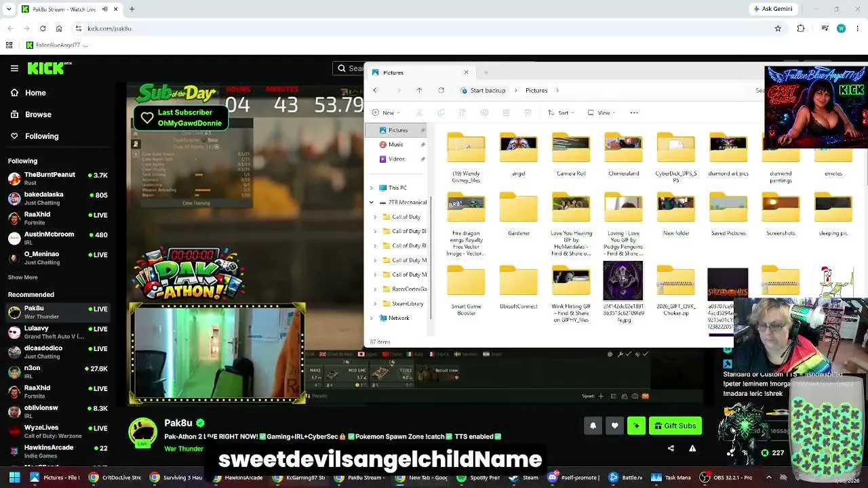This screenshot has height=488, width=868.
Task: Go back in File Explorer
Action: click(375, 90)
